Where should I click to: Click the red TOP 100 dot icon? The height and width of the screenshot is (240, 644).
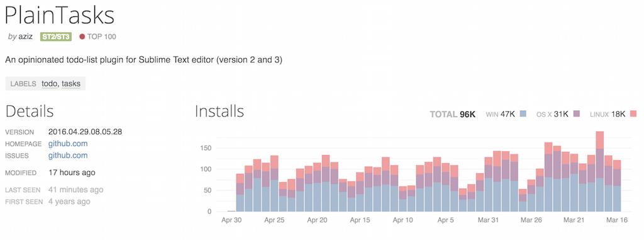coord(82,37)
